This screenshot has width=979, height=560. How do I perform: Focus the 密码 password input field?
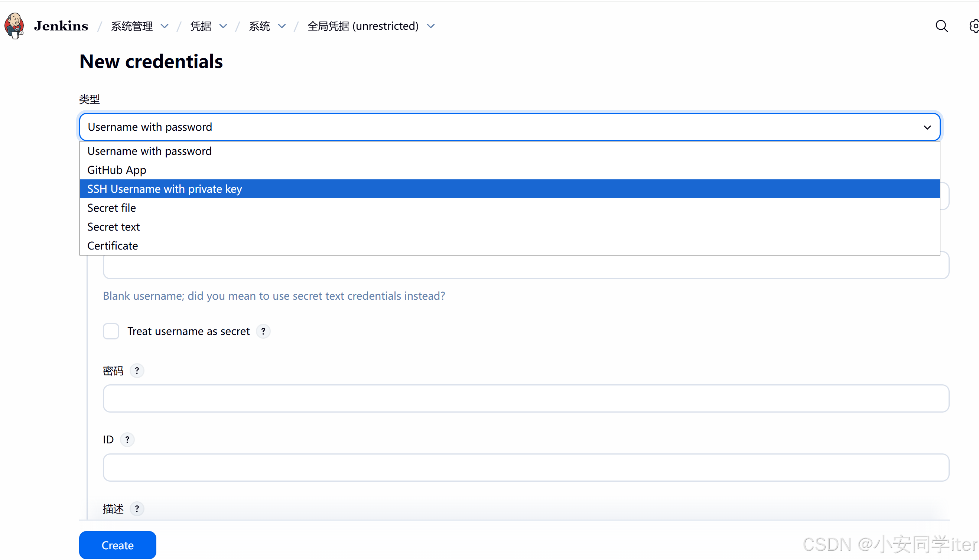526,398
